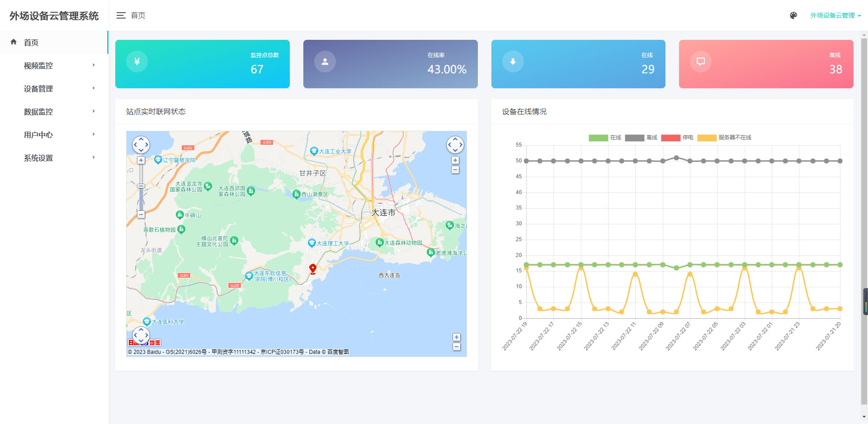This screenshot has height=424, width=868.
Task: Click the 大连金龙寺国家森林公园 marker
Action: (x=208, y=186)
